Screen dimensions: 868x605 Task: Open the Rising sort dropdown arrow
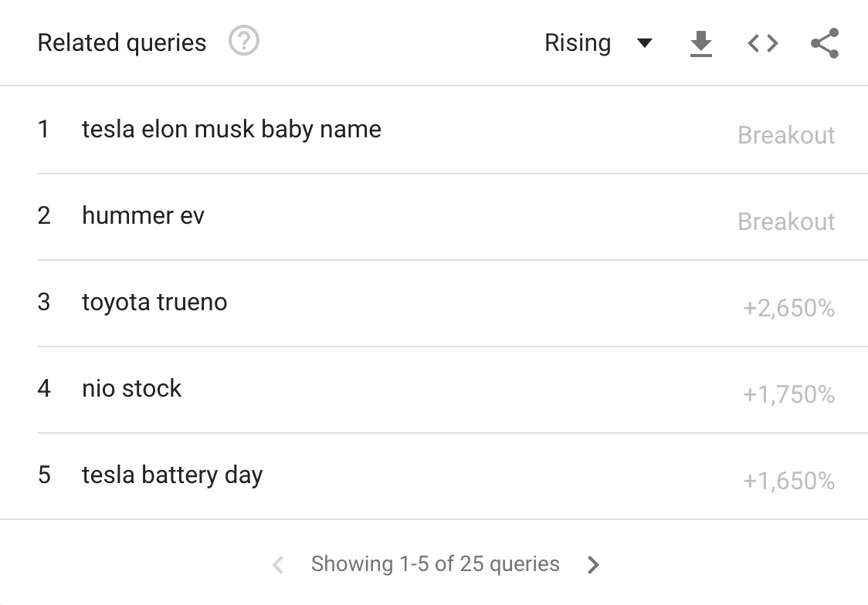click(x=644, y=42)
